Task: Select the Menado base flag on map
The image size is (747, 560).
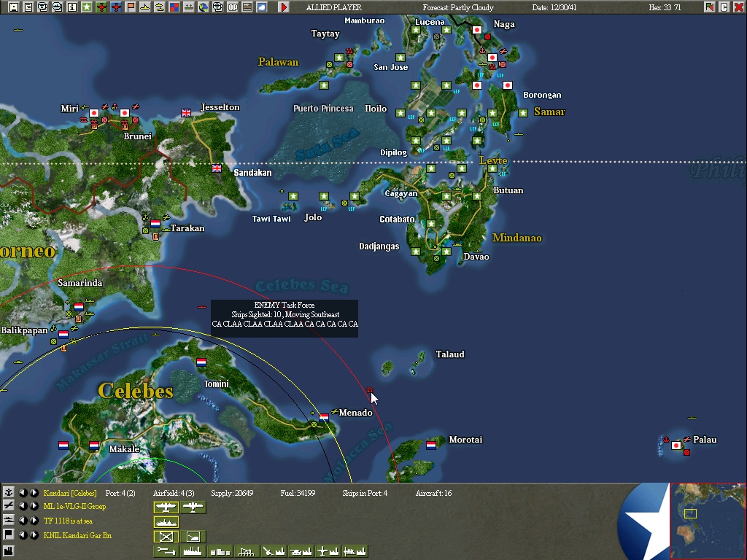Action: click(324, 418)
